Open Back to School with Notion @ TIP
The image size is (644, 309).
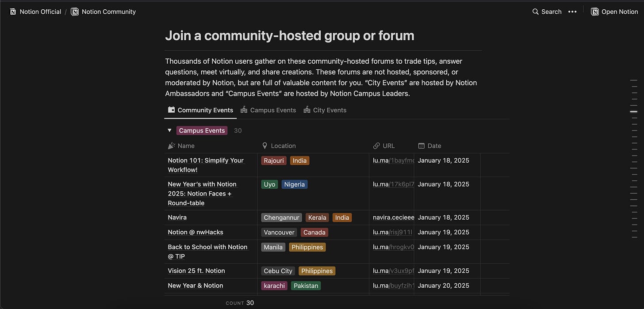click(207, 252)
